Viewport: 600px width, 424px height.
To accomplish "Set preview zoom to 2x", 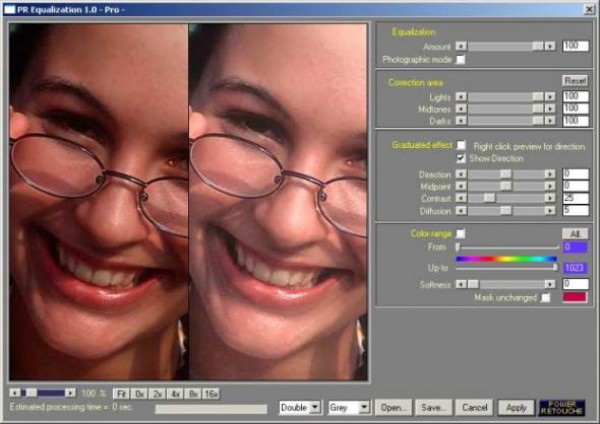I will 159,393.
